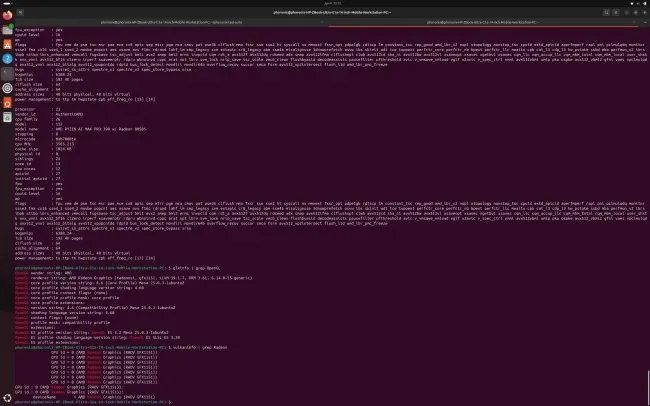
Task: Select the second active terminal tab
Action: click(x=483, y=22)
